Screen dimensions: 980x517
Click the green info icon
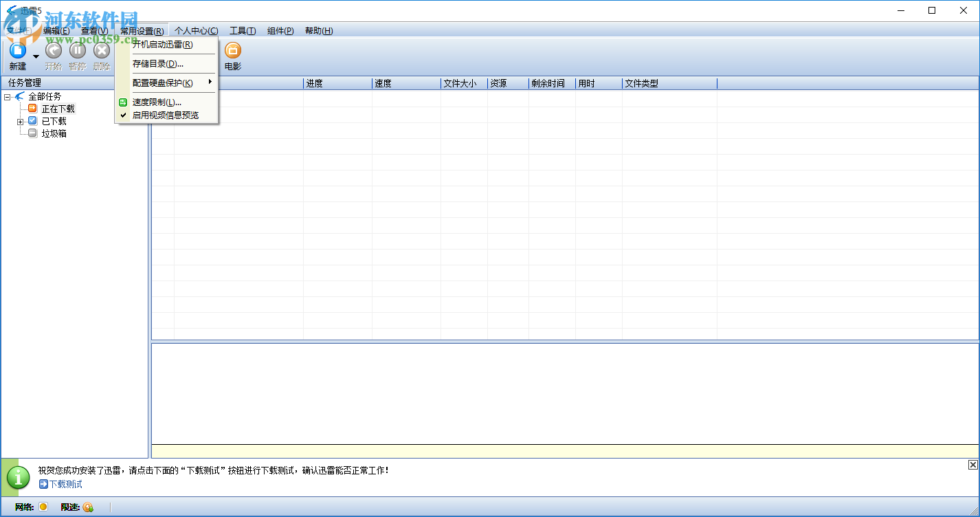(x=18, y=477)
